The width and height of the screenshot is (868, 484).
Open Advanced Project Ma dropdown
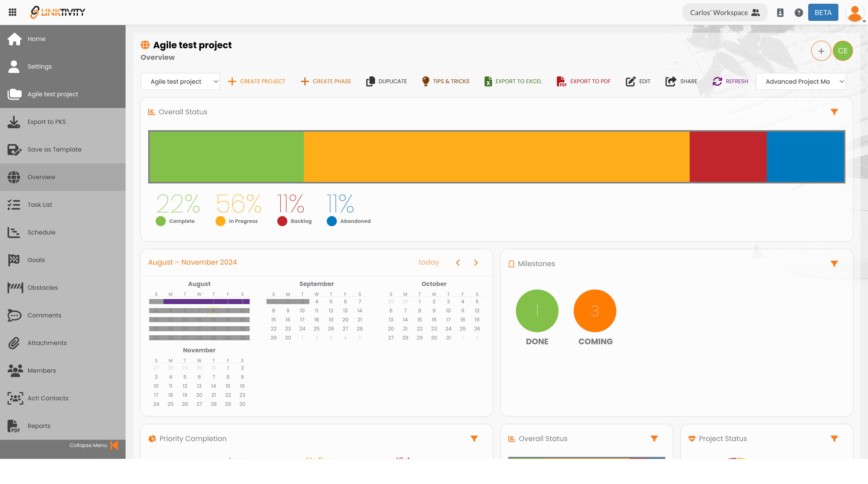pos(801,82)
